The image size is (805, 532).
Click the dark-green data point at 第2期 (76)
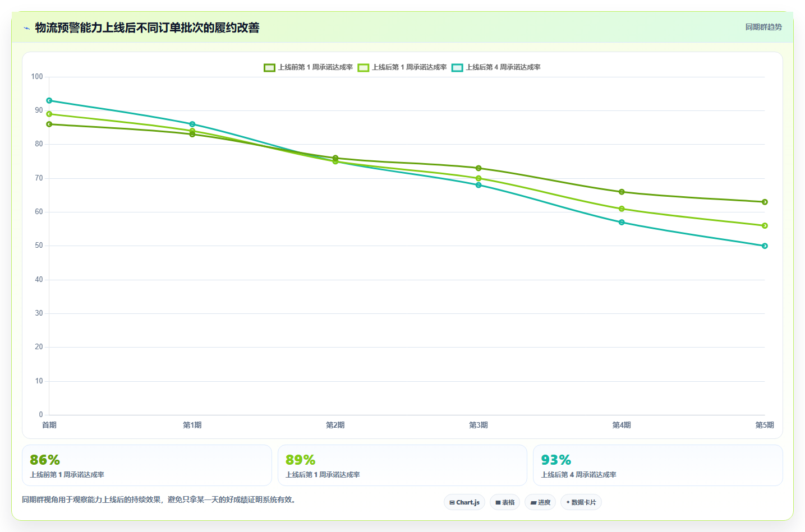click(335, 158)
